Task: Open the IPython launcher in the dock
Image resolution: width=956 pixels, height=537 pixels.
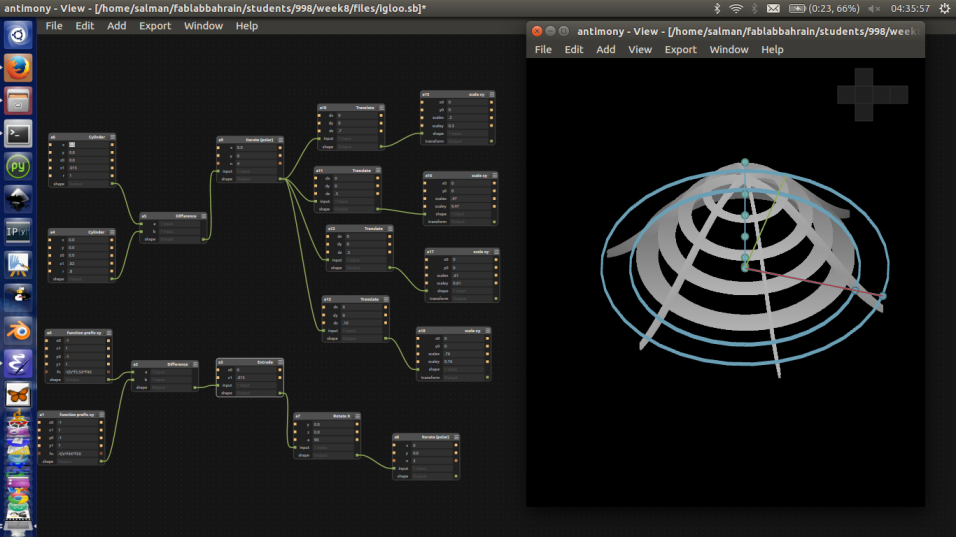Action: (18, 232)
